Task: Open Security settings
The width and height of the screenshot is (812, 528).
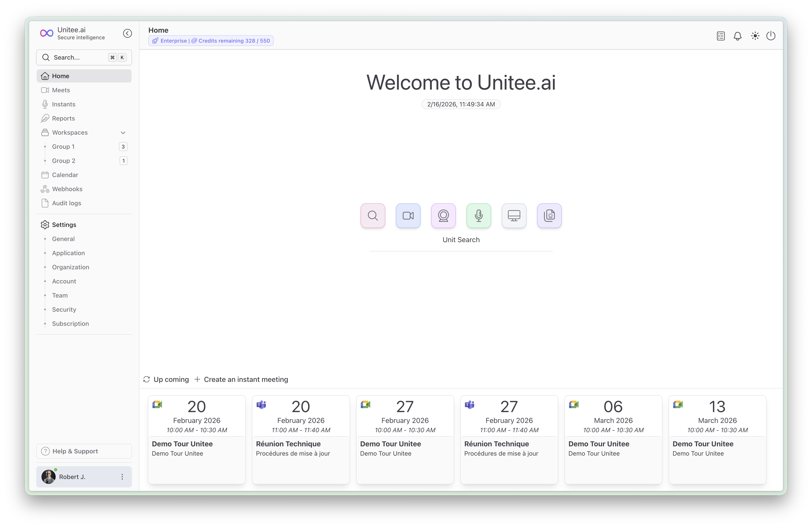Action: [84, 309]
